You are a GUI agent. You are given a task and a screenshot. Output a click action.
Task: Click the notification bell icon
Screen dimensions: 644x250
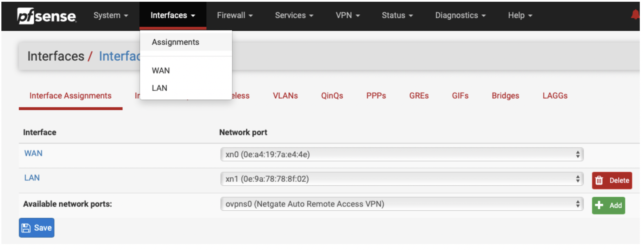pos(635,15)
